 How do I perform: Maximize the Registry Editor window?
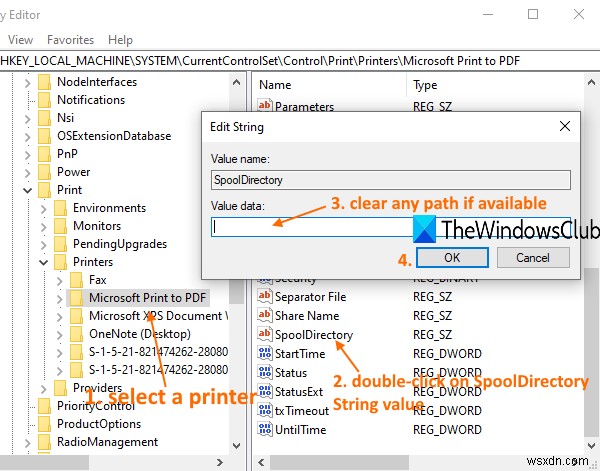[x=533, y=14]
